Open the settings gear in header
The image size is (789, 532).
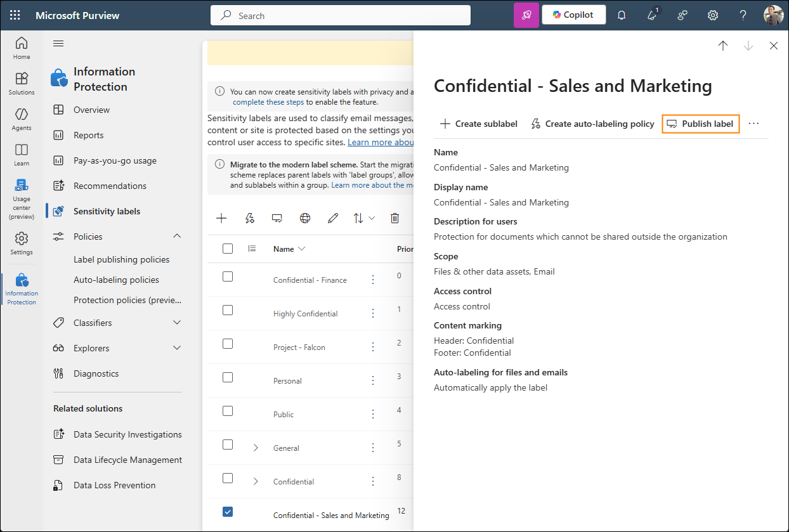point(713,15)
